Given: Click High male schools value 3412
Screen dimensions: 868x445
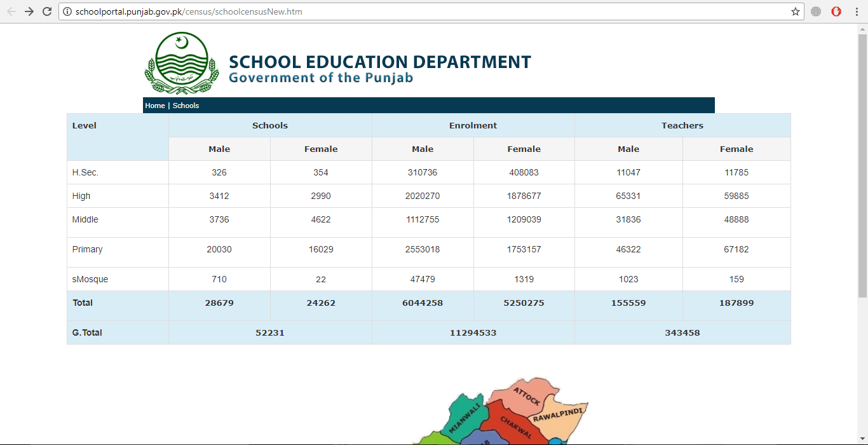Looking at the screenshot, I should click(219, 196).
